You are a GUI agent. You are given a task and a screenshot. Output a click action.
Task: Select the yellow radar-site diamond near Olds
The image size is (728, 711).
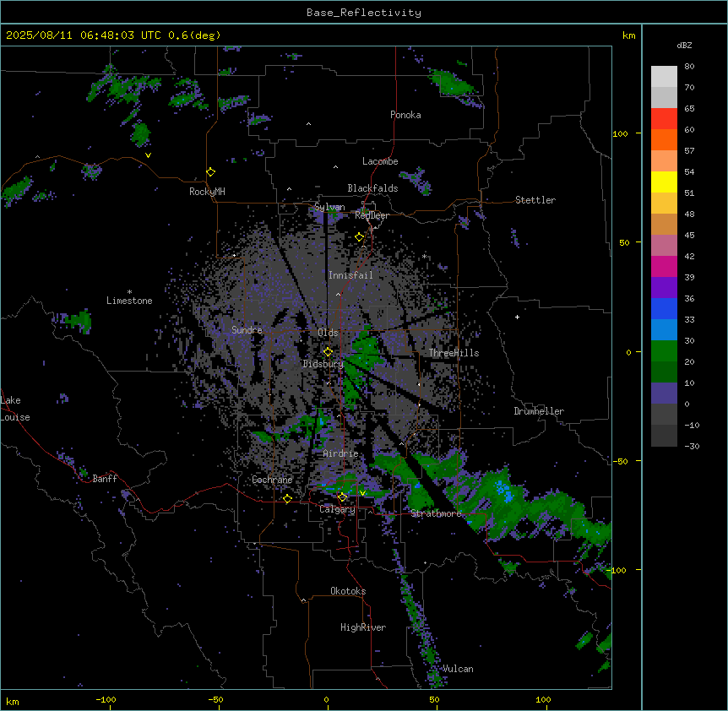pyautogui.click(x=328, y=352)
